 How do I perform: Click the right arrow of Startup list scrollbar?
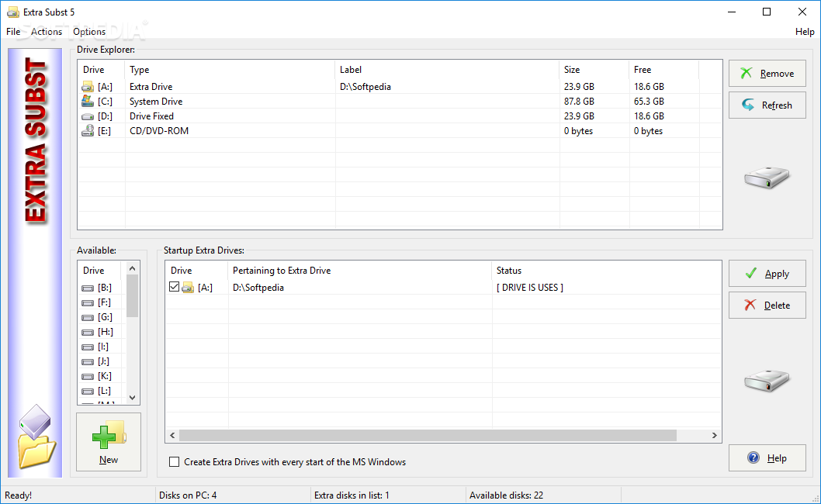tap(714, 436)
